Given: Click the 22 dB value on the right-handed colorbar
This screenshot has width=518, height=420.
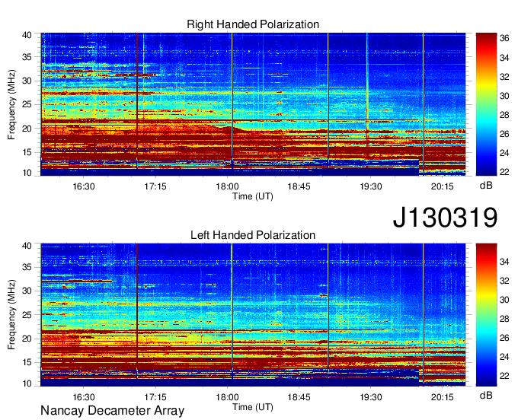Looking at the screenshot, I should (504, 172).
